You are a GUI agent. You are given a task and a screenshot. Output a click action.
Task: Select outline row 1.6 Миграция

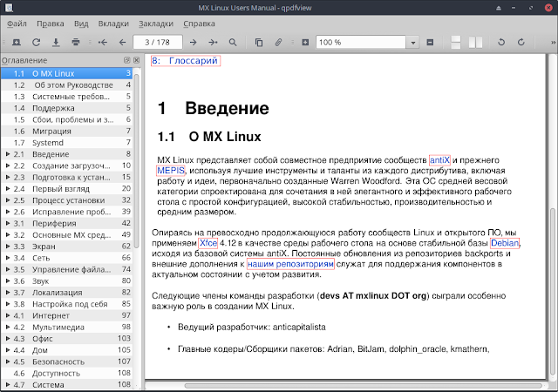click(66, 132)
